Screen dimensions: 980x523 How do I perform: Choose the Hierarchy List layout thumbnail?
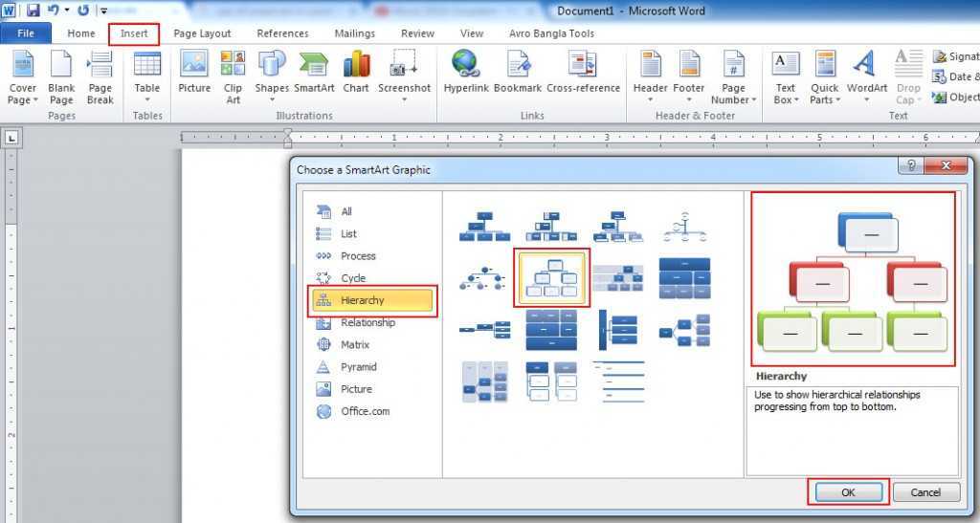[551, 381]
